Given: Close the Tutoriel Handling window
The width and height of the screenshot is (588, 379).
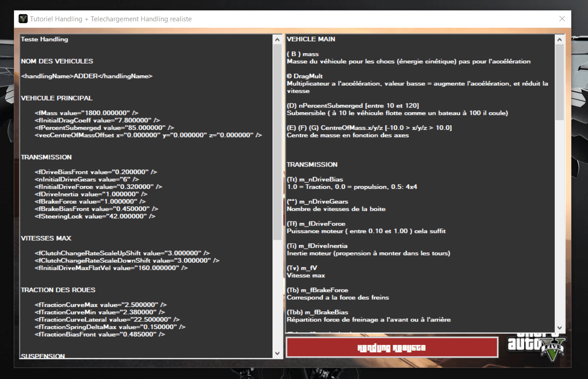Looking at the screenshot, I should coord(562,19).
